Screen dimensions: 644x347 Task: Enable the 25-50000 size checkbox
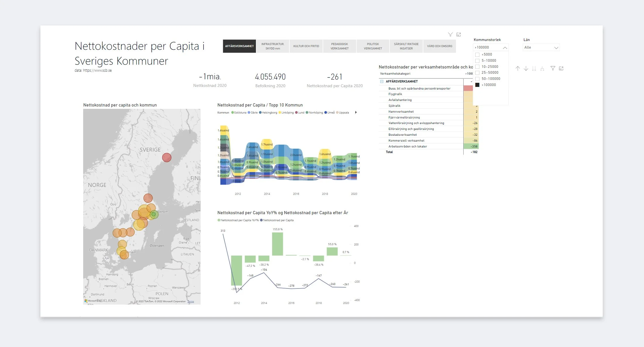point(477,73)
